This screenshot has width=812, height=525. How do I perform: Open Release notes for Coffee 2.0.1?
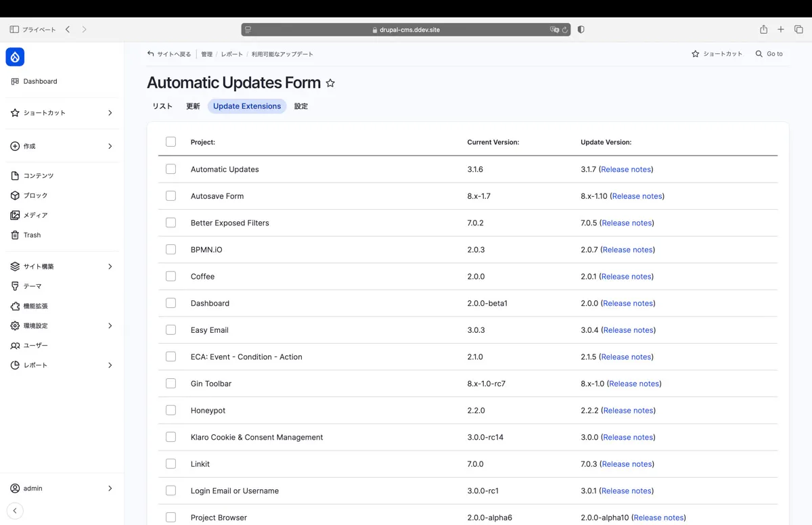pyautogui.click(x=626, y=277)
